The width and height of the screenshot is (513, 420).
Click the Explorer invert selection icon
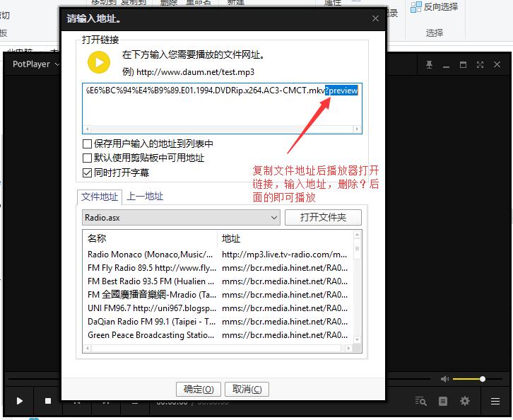[415, 7]
